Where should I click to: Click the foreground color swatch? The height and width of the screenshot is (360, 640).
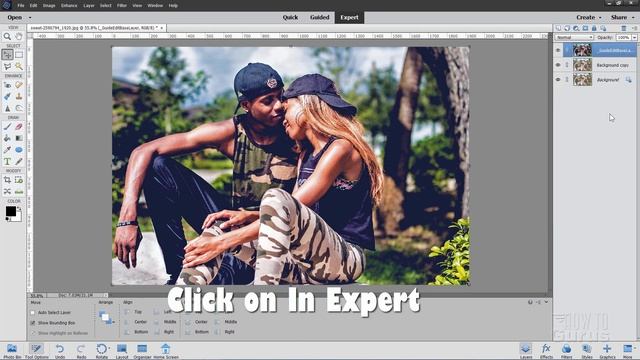(11, 211)
